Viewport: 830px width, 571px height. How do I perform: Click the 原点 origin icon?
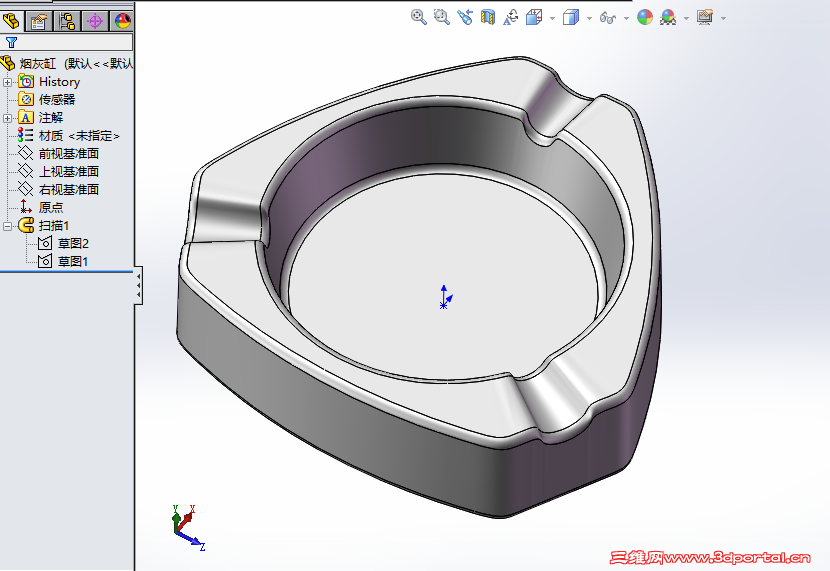coord(25,207)
